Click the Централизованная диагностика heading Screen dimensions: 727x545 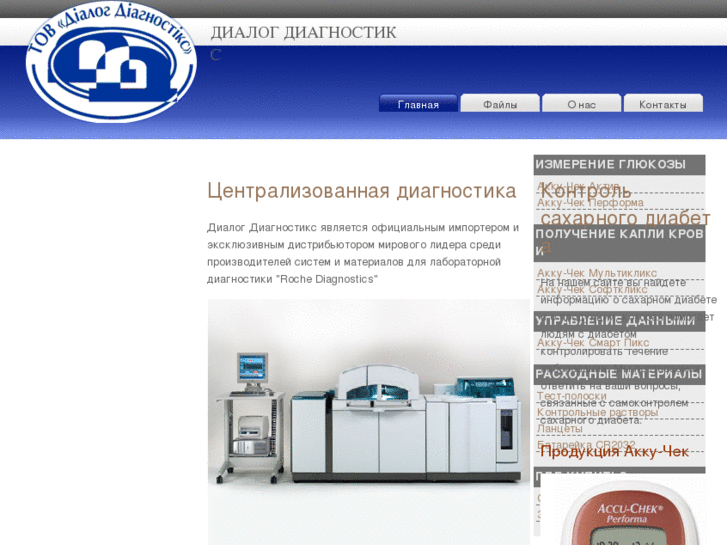362,191
